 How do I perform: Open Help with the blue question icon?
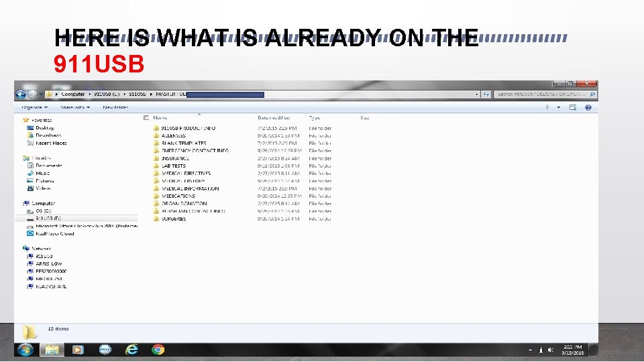click(588, 107)
